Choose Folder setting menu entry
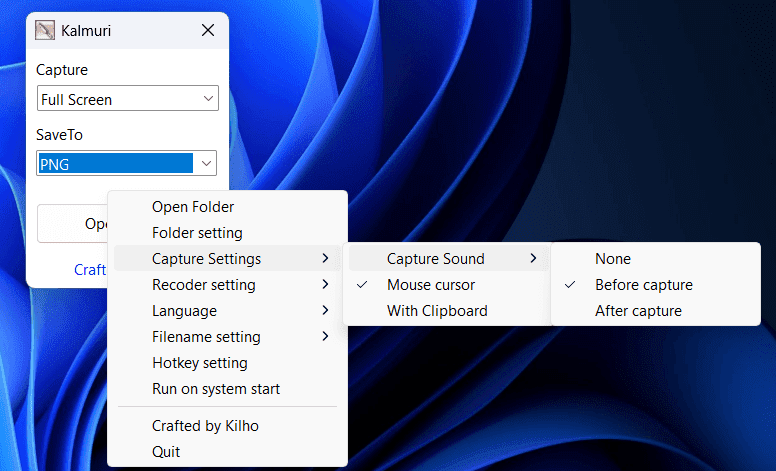 227,233
